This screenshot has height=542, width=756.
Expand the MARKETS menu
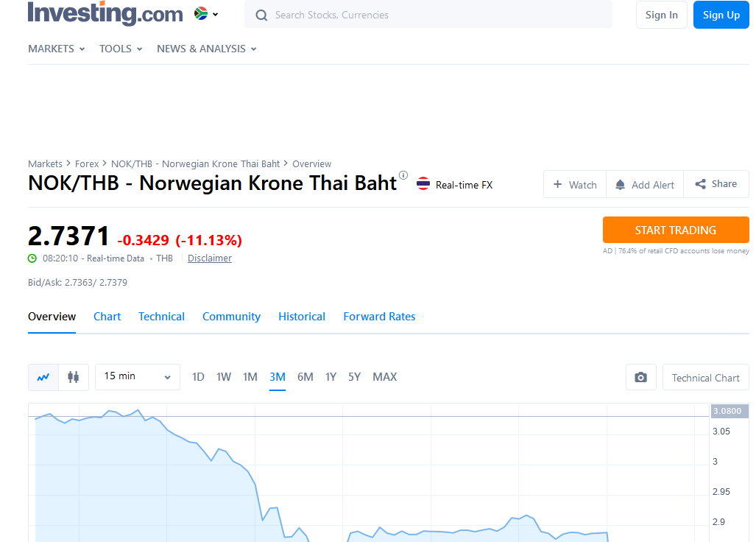click(57, 49)
